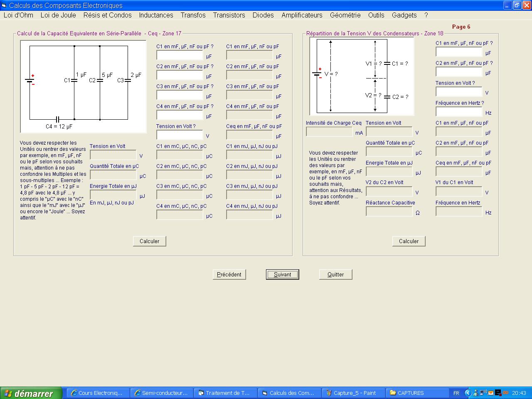The image size is (532, 399).
Task: Open the Inductances menu
Action: (156, 15)
